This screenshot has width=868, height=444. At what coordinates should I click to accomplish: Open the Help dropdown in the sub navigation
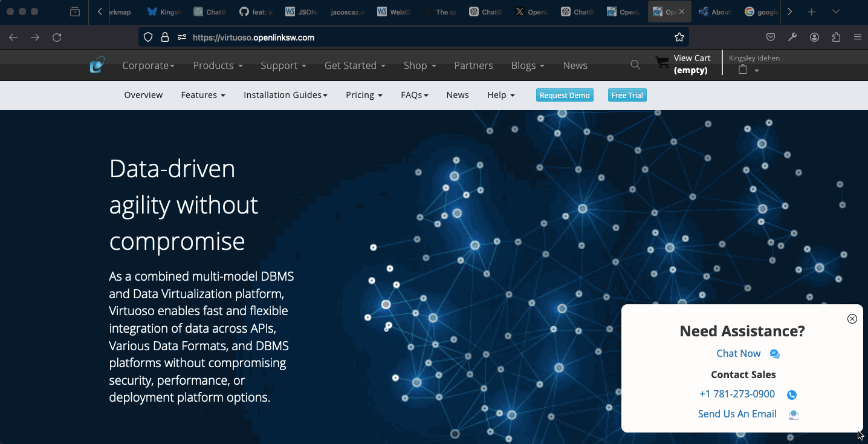501,95
